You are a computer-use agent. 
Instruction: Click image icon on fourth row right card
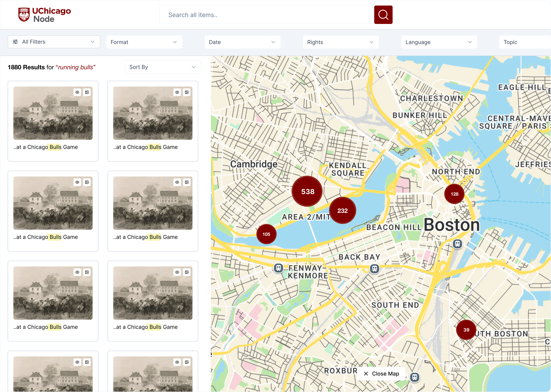pos(187,362)
